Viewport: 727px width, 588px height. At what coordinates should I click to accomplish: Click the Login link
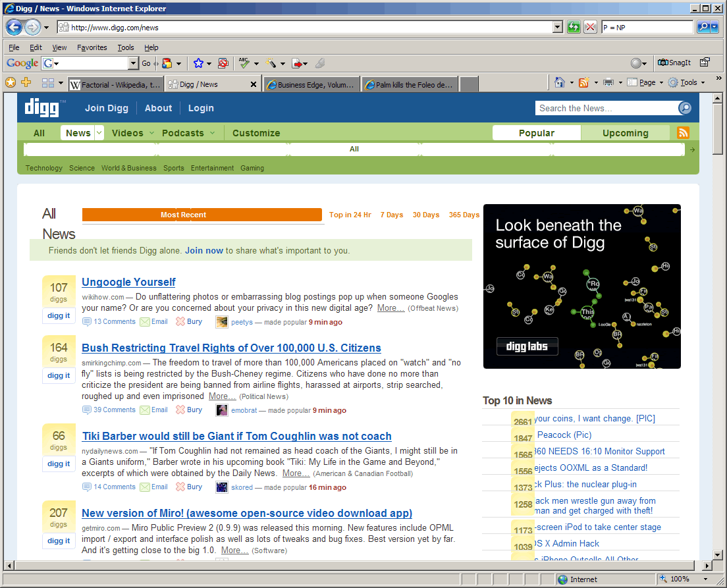coord(201,108)
